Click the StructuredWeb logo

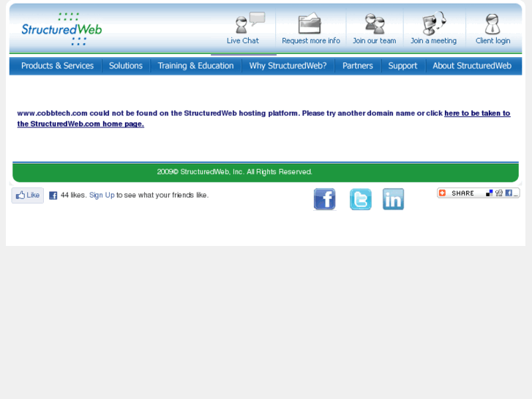coord(61,29)
